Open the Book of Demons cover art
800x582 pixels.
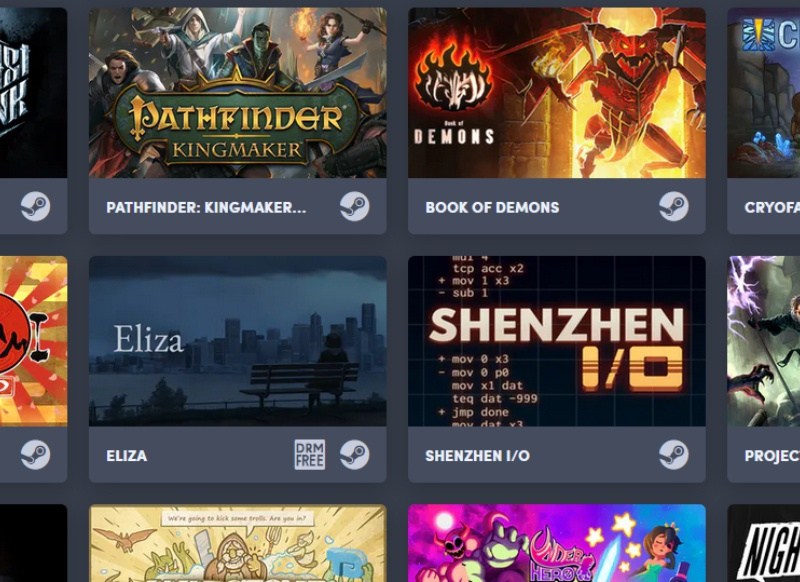pyautogui.click(x=557, y=93)
